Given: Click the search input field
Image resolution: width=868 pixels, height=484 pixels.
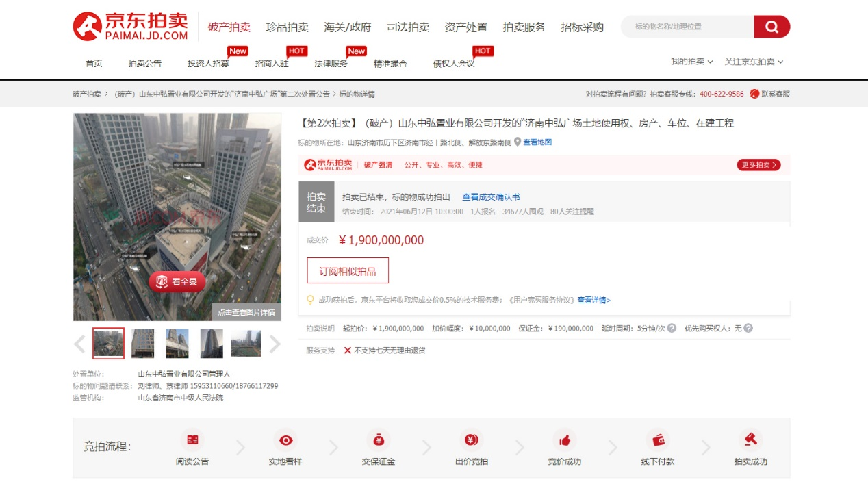Looking at the screenshot, I should (x=688, y=27).
